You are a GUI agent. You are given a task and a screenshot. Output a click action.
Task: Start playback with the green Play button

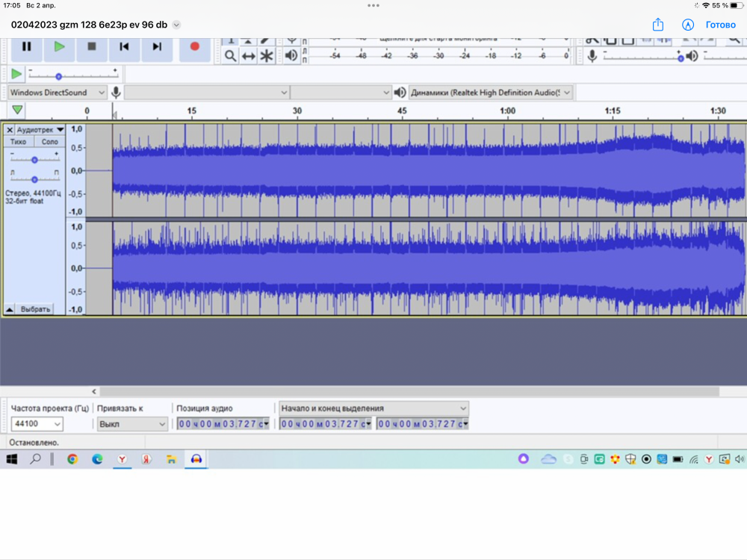coord(59,46)
